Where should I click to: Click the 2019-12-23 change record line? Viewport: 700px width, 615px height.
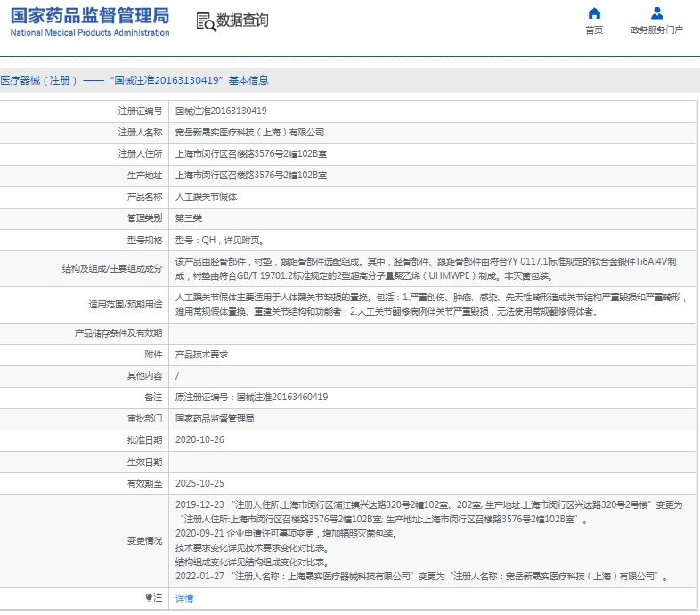pos(429,512)
